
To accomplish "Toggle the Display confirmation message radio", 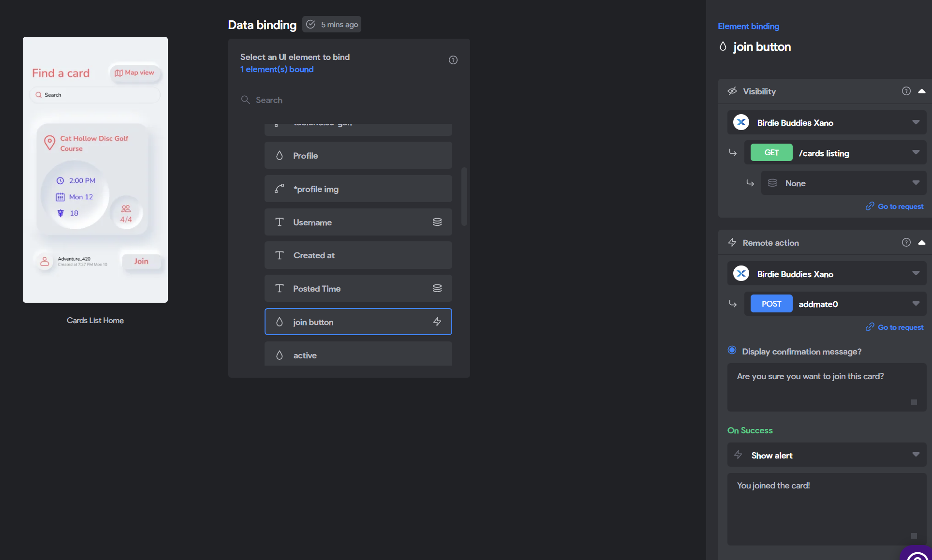I will [732, 350].
